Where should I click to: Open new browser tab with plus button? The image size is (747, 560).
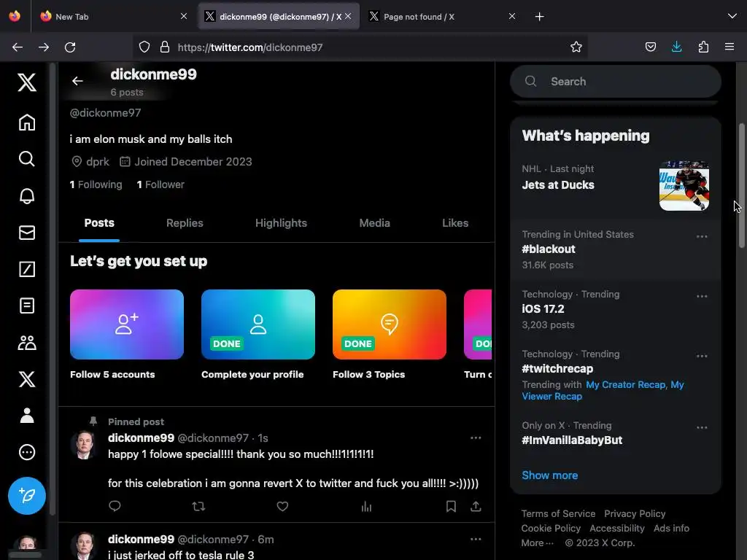(539, 17)
